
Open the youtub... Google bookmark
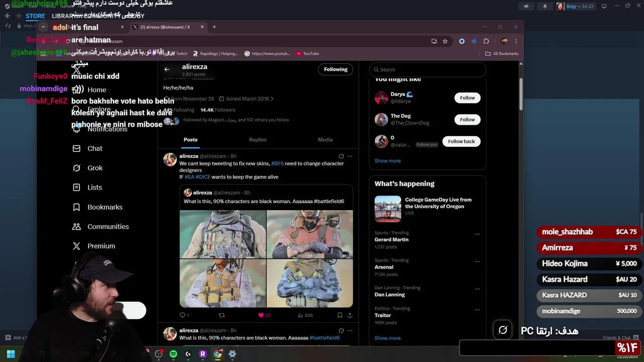click(267, 53)
